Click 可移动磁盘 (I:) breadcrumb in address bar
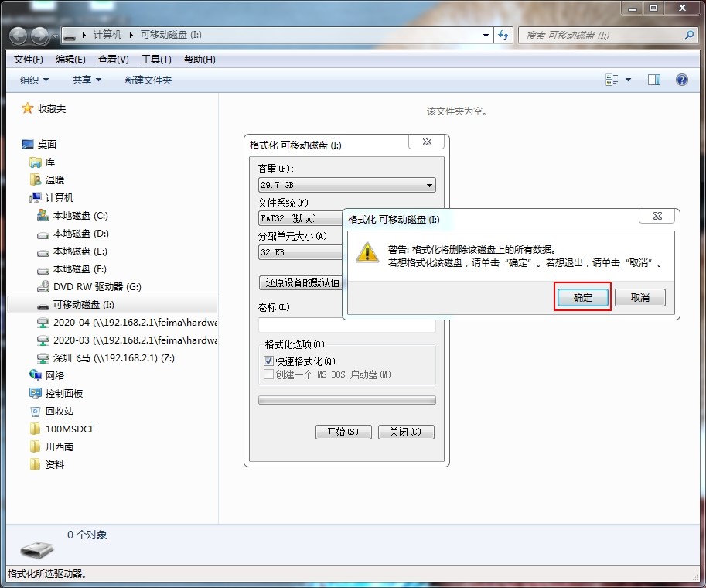Screen dimensions: 706x588 click(171, 35)
